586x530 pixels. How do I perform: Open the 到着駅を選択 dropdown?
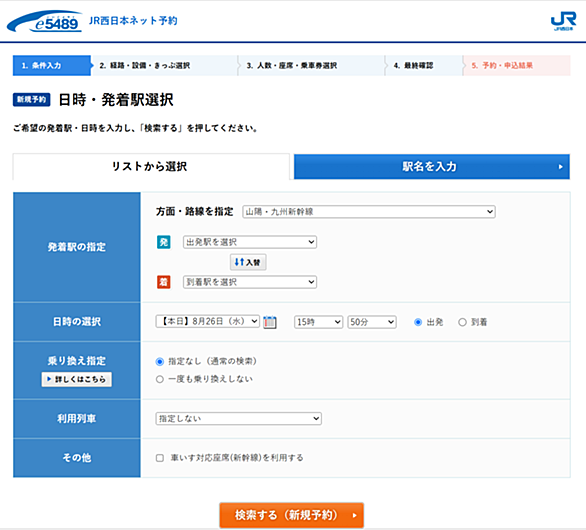point(250,282)
